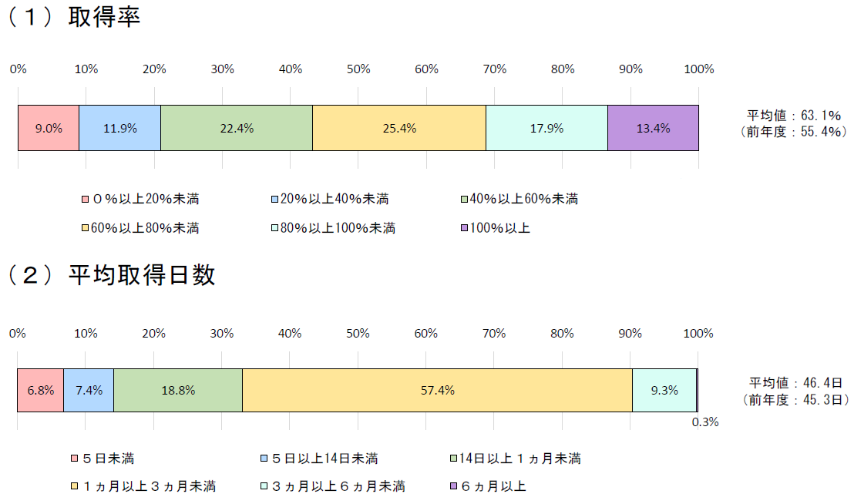Screen dimensions: 854x504
Task: Select the 22.4% green bar segment
Action: tap(237, 128)
